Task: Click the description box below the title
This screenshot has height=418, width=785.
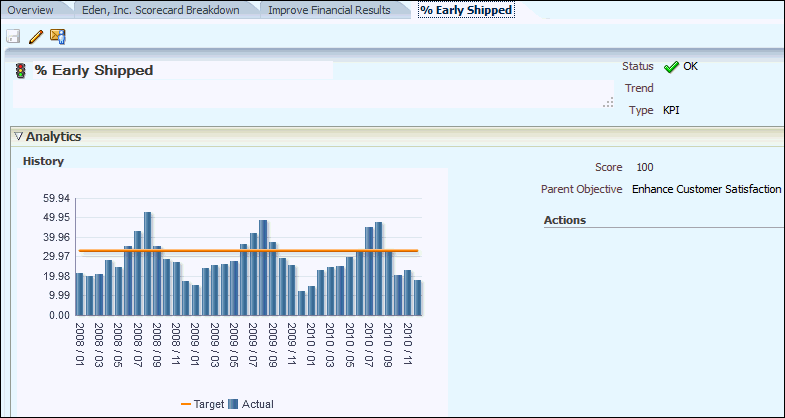Action: [x=313, y=94]
